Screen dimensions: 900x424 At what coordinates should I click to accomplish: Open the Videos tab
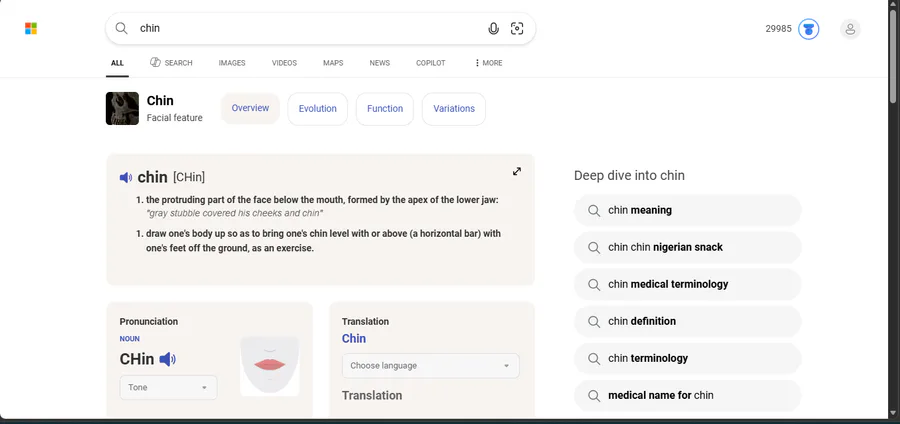[x=284, y=63]
